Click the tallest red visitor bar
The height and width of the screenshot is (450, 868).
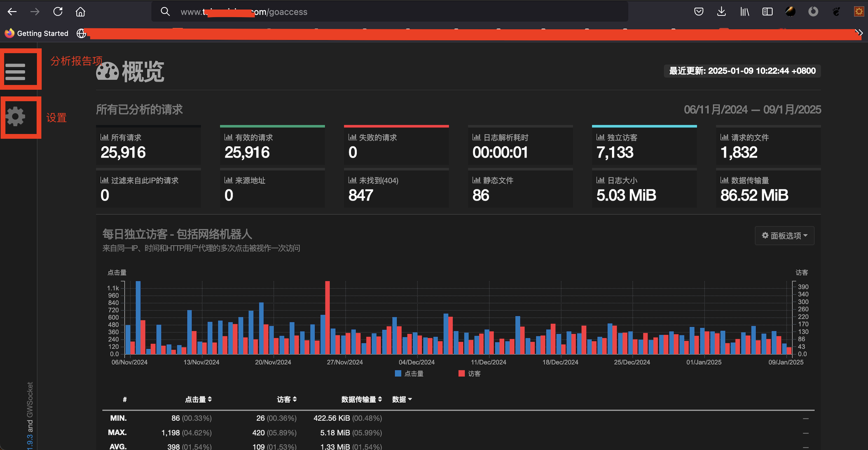click(x=327, y=318)
